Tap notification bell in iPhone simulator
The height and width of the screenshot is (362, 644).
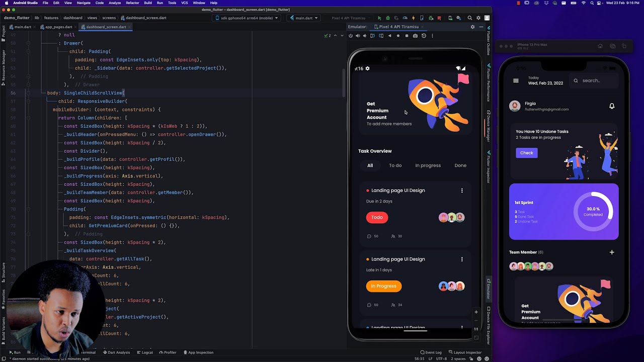(x=612, y=106)
